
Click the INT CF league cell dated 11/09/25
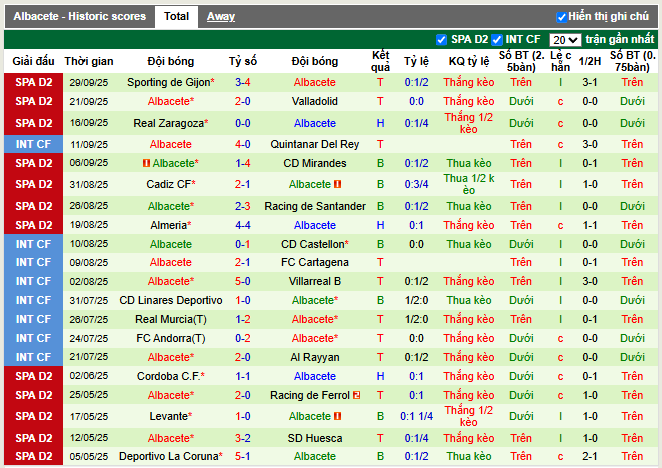pos(33,144)
